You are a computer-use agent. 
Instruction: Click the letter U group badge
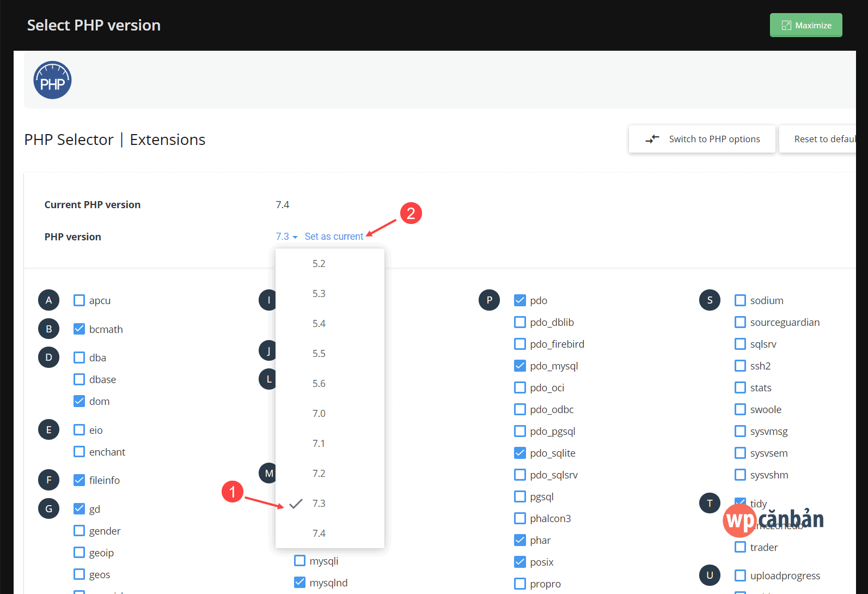710,575
